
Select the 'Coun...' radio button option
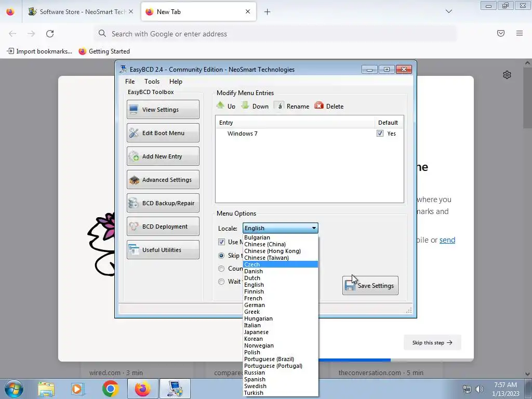coord(221,269)
